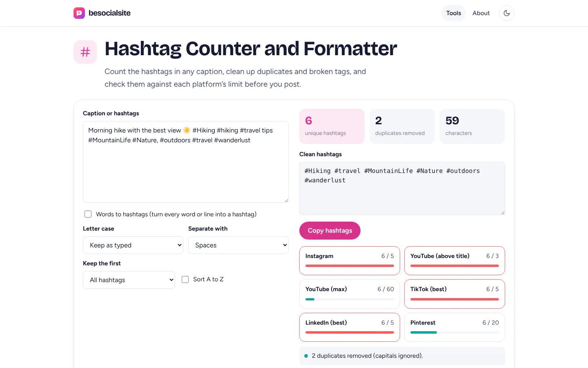
Task: Open the Tools nav item
Action: point(454,13)
